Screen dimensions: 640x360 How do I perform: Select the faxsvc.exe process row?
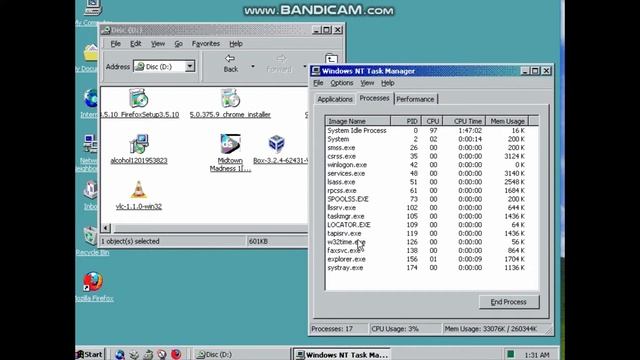(426, 251)
